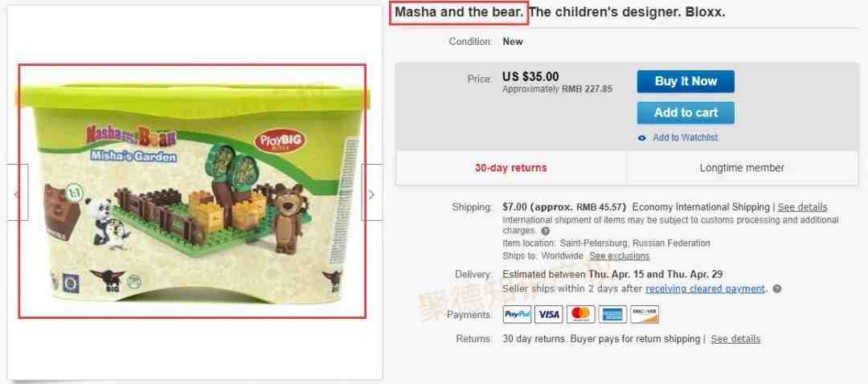Select the 30-day returns tab
Screen dimensions: 868x384
click(510, 168)
